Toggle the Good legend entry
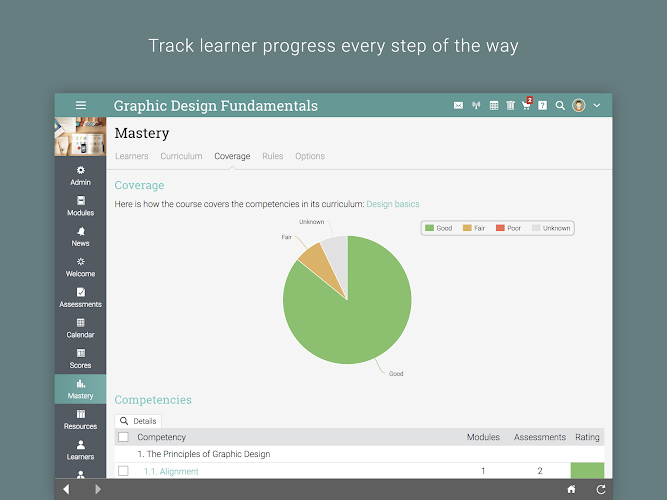The image size is (667, 500). click(x=439, y=228)
